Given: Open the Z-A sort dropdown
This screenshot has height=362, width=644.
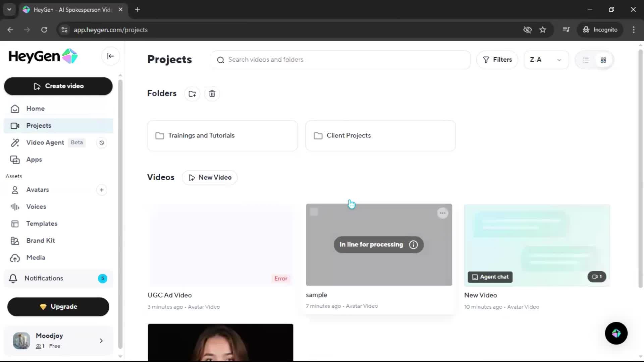Looking at the screenshot, I should [546, 60].
